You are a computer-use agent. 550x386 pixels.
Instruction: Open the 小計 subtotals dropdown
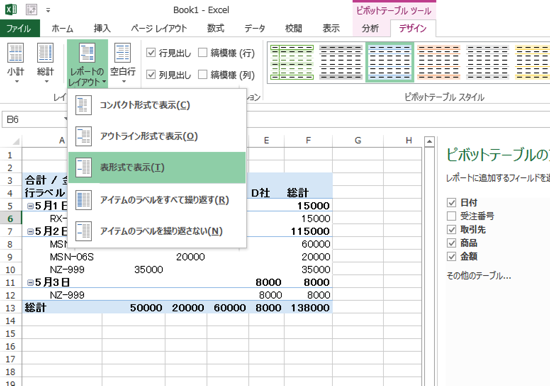[x=16, y=64]
